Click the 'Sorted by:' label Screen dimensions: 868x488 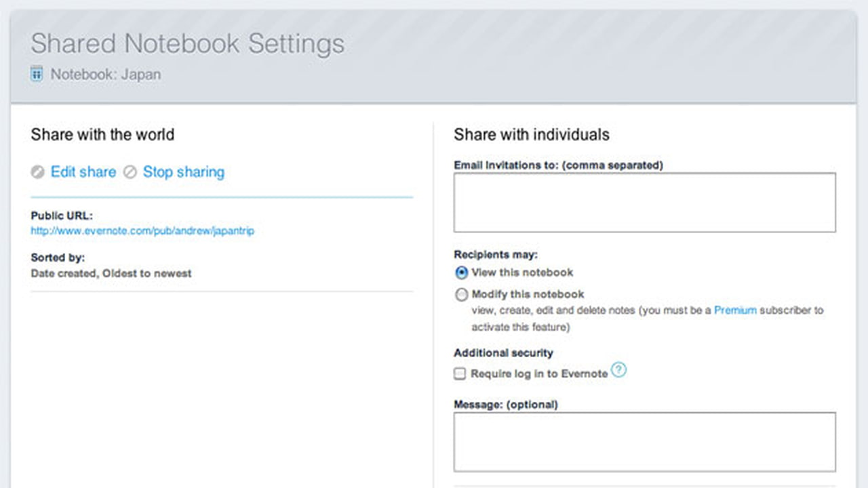[58, 258]
